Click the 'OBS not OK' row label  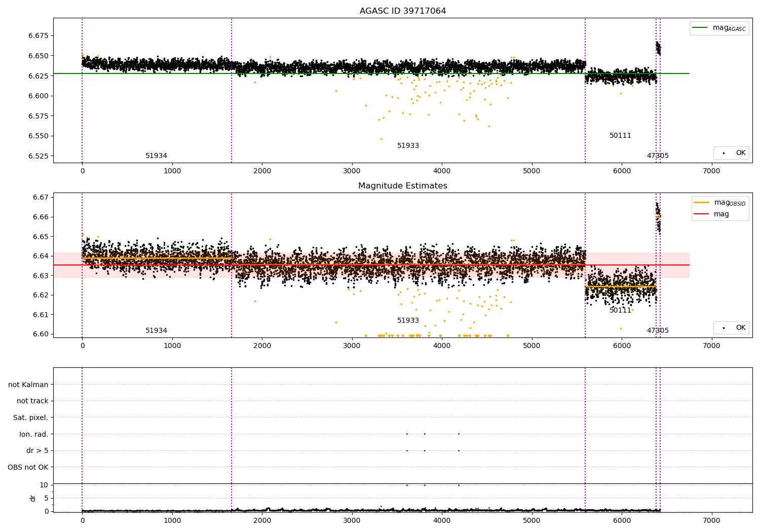pyautogui.click(x=28, y=467)
